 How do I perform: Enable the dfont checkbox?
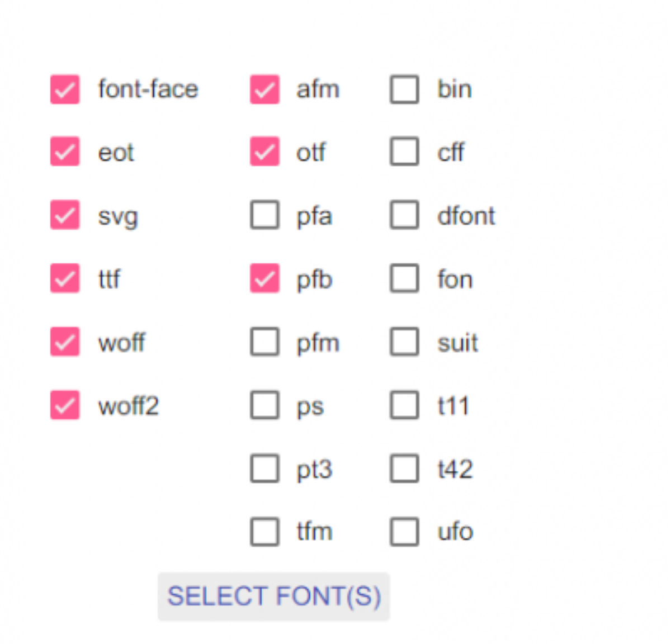tap(404, 215)
